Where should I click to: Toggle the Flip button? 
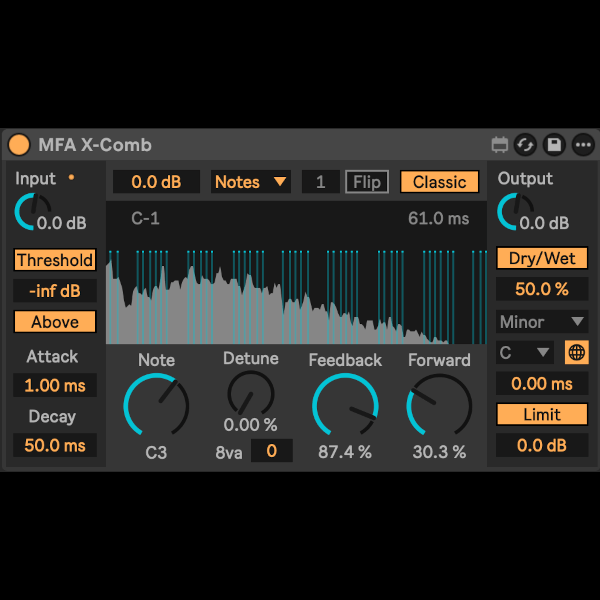click(367, 182)
